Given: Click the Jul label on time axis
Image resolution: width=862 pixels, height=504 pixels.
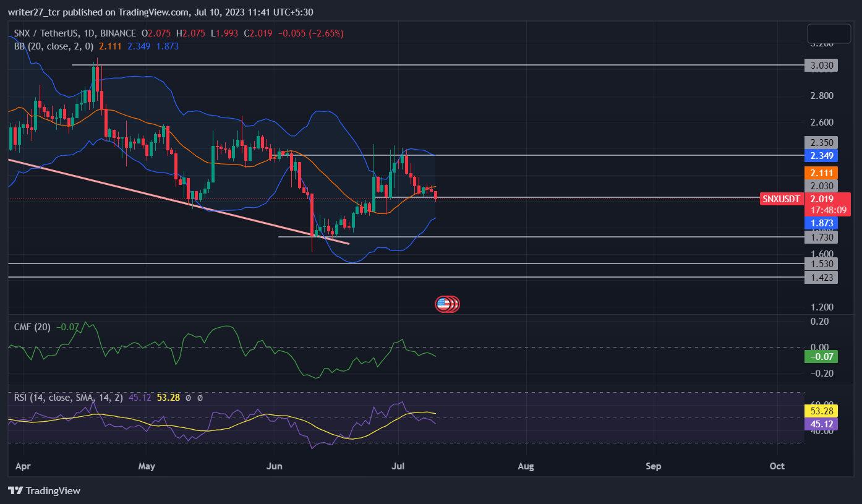Looking at the screenshot, I should tap(399, 466).
